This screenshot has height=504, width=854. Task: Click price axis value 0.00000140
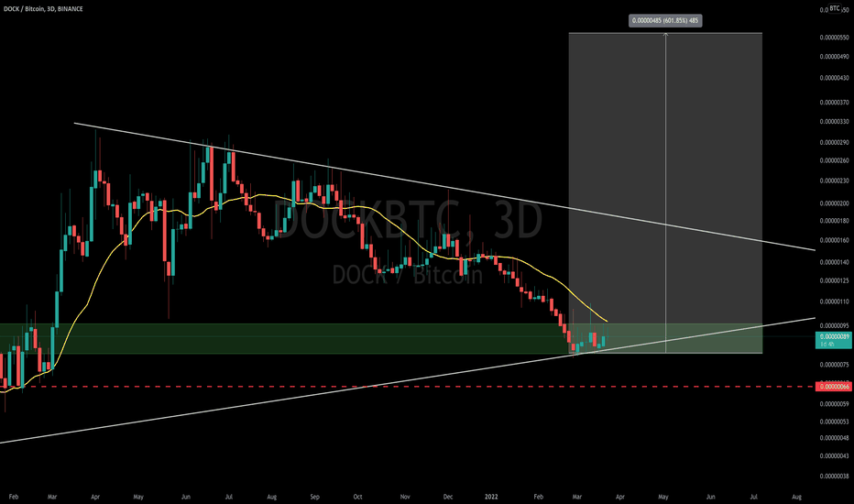pyautogui.click(x=834, y=262)
